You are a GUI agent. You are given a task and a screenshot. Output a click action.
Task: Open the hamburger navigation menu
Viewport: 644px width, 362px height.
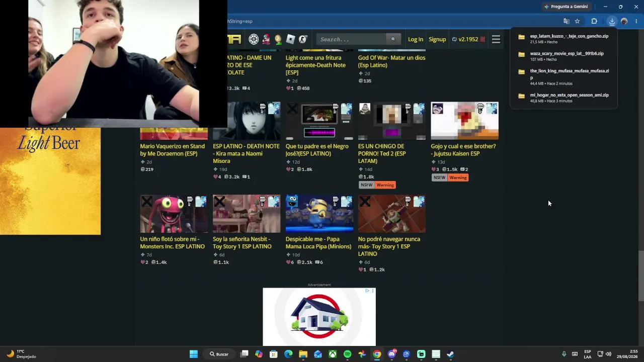496,39
